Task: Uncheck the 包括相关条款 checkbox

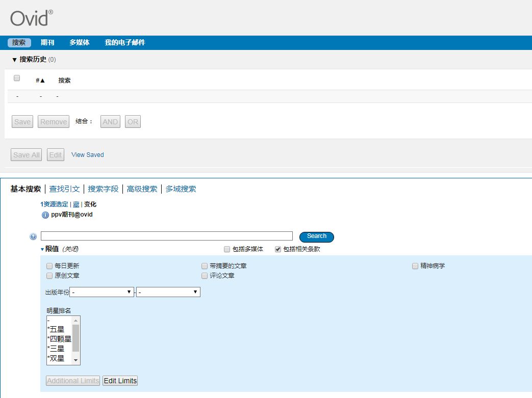Action: pos(278,249)
